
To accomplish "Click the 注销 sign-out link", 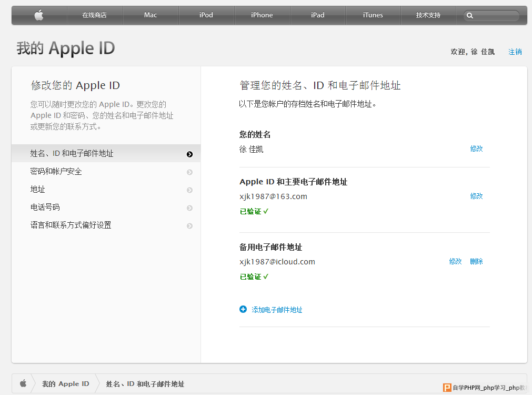I will click(x=515, y=52).
